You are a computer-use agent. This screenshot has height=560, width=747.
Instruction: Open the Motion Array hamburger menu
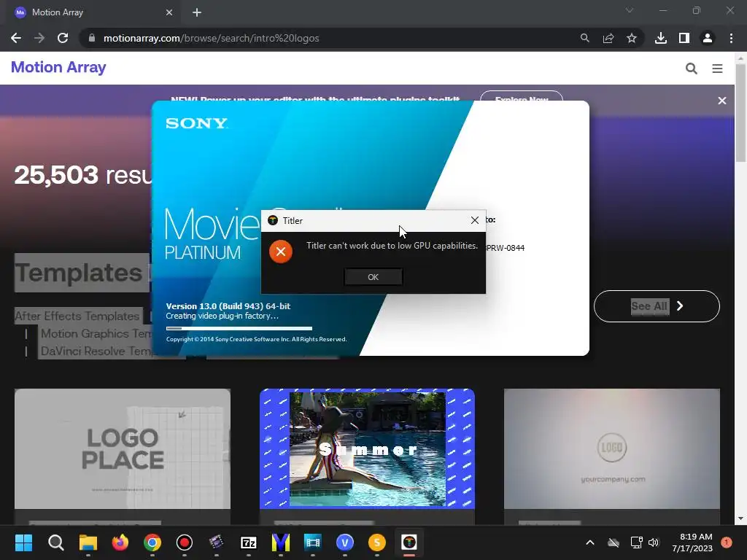718,69
